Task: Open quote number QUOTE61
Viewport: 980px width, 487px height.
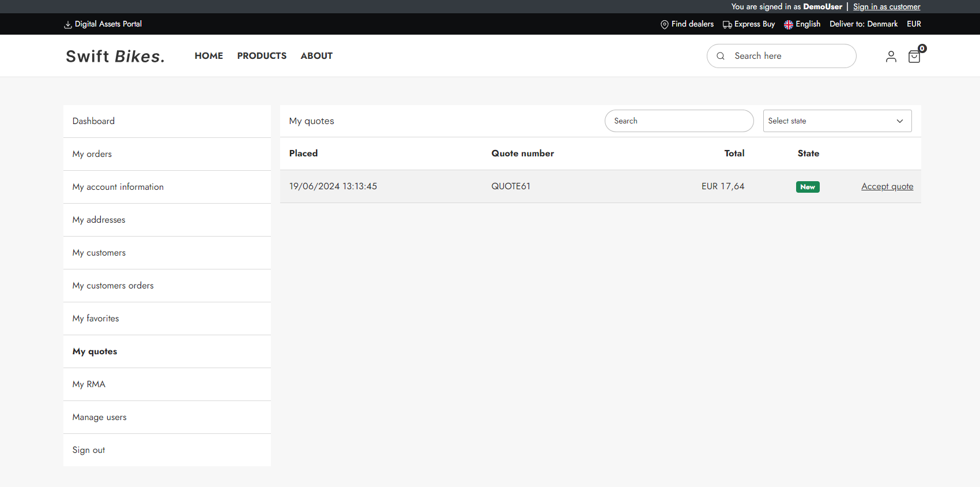Action: [x=511, y=186]
